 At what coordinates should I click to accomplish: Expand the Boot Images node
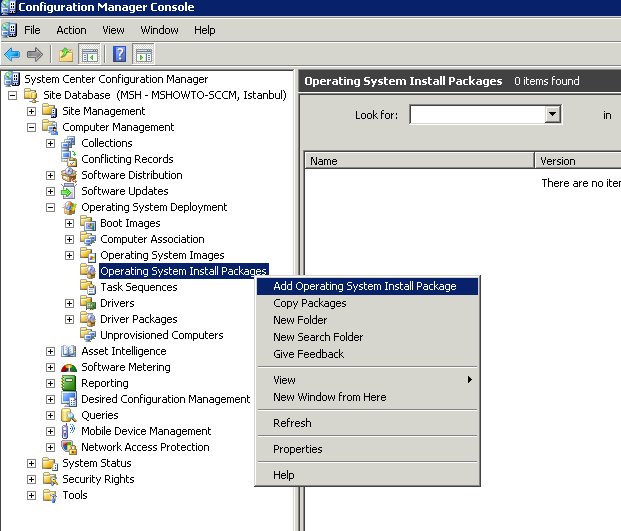pos(69,223)
